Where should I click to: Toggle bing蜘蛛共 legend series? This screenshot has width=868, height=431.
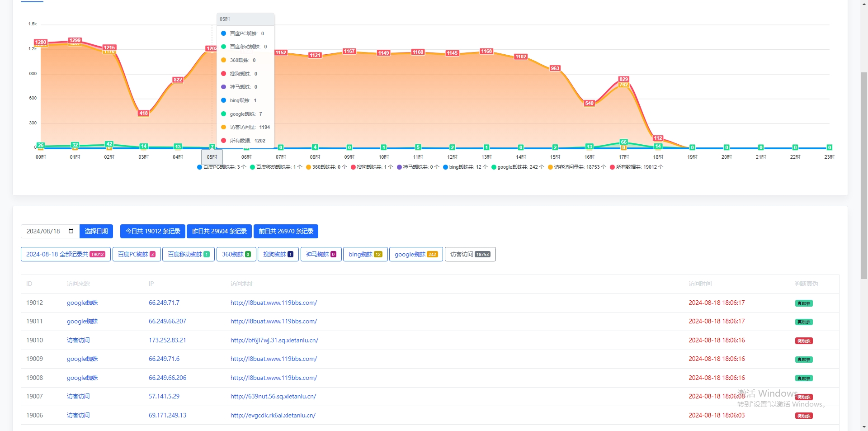(466, 167)
